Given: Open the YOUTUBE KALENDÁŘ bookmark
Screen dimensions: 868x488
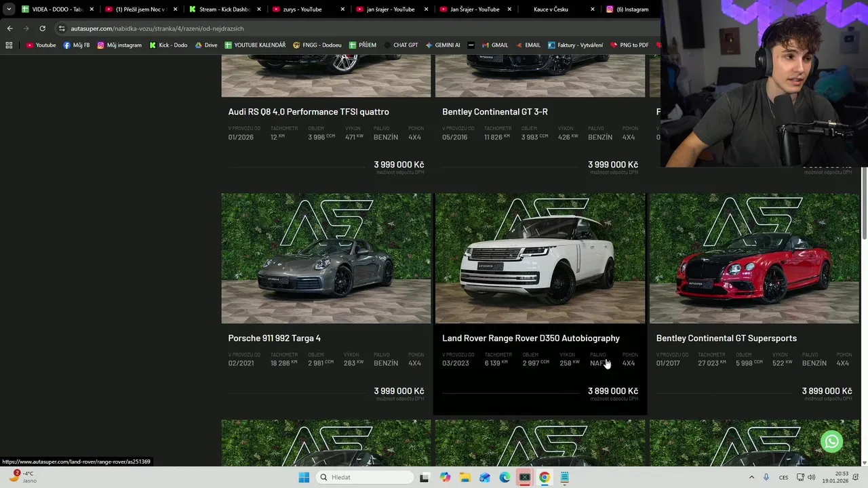Looking at the screenshot, I should coord(255,45).
